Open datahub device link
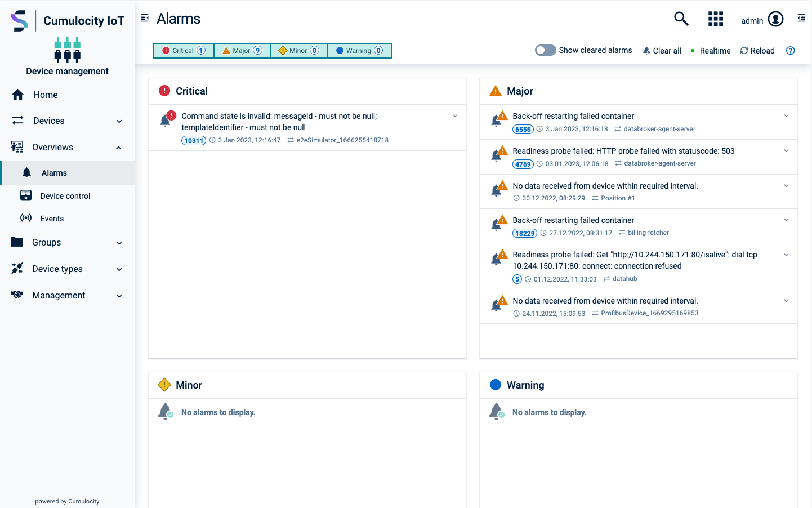812x508 pixels. (625, 279)
